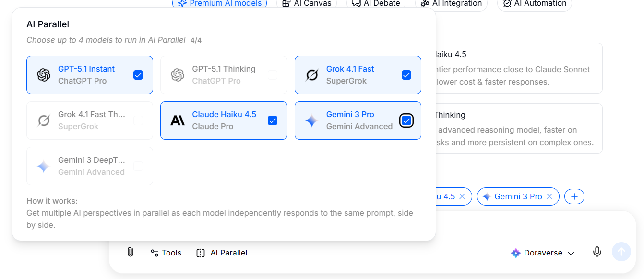Uncheck the Grok 4.1 Fast checkbox
The width and height of the screenshot is (644, 279).
click(x=406, y=75)
